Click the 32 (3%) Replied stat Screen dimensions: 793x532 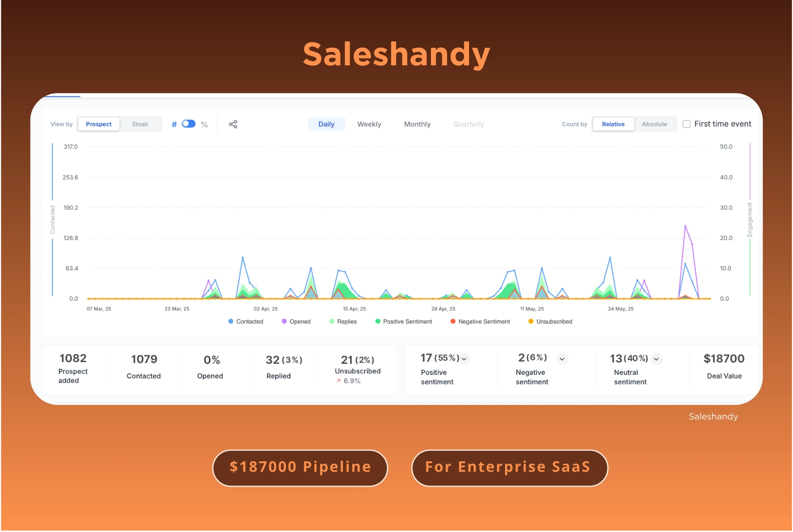click(x=283, y=367)
